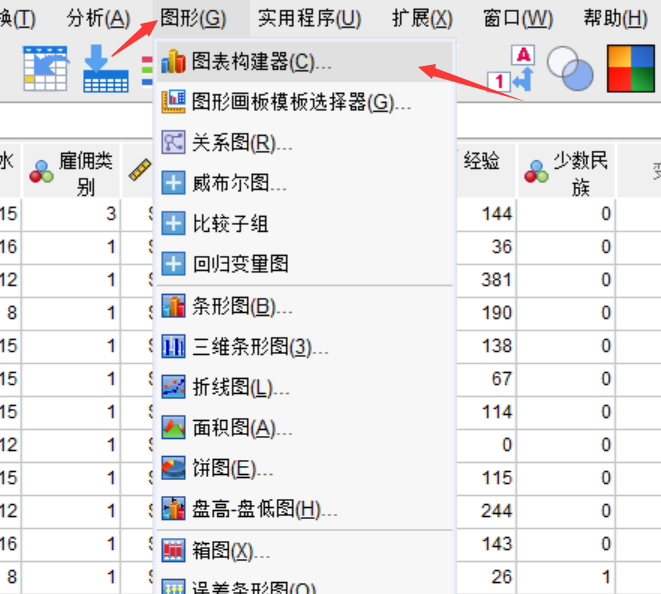Select 经验 cell with value 190

pos(486,313)
